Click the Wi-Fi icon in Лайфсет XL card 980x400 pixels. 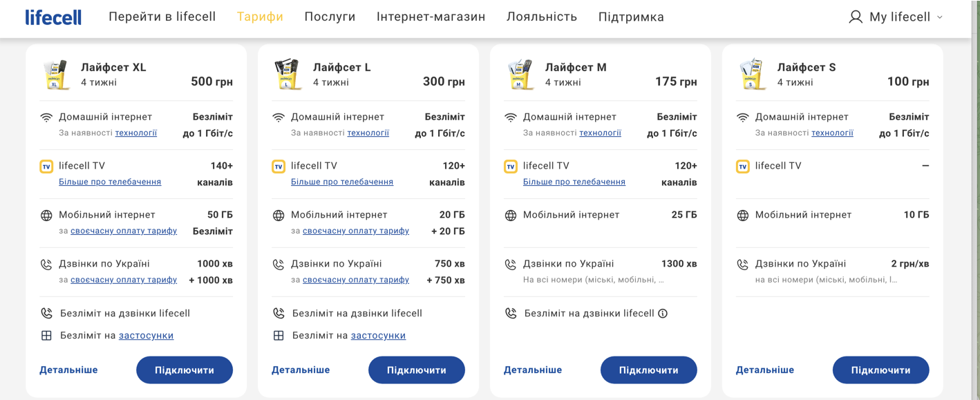pyautogui.click(x=46, y=117)
